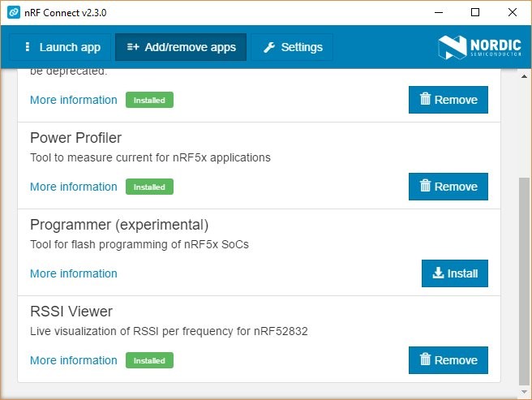The image size is (532, 400).
Task: Open More information for Power Profiler
Action: tap(74, 187)
